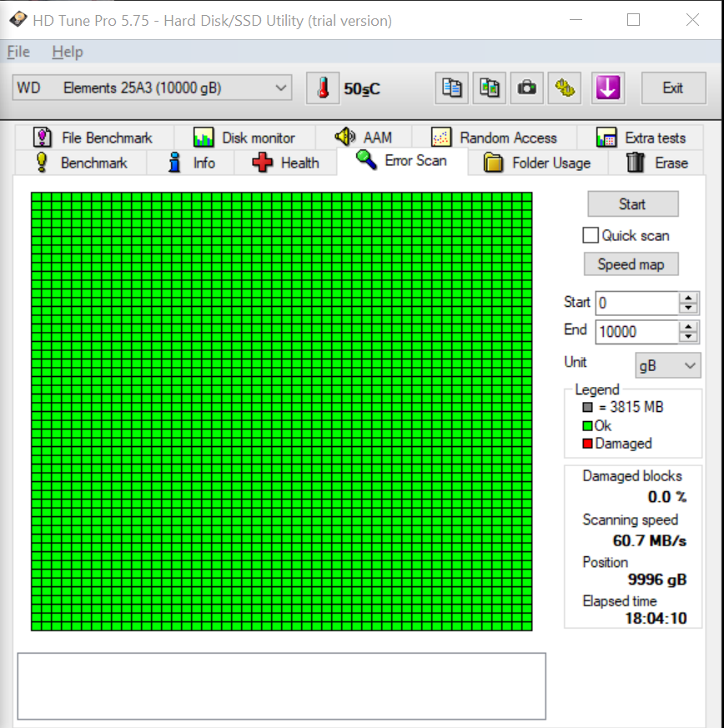Screen dimensions: 724x728
Task: Increase the Start value with up arrow
Action: click(x=689, y=298)
